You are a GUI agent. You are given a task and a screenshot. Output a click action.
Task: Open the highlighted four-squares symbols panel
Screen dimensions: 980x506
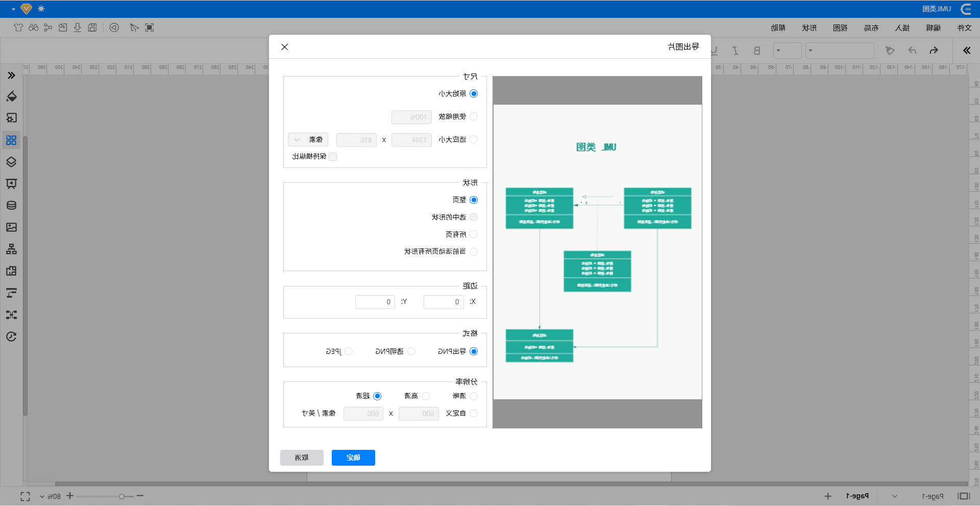(11, 140)
